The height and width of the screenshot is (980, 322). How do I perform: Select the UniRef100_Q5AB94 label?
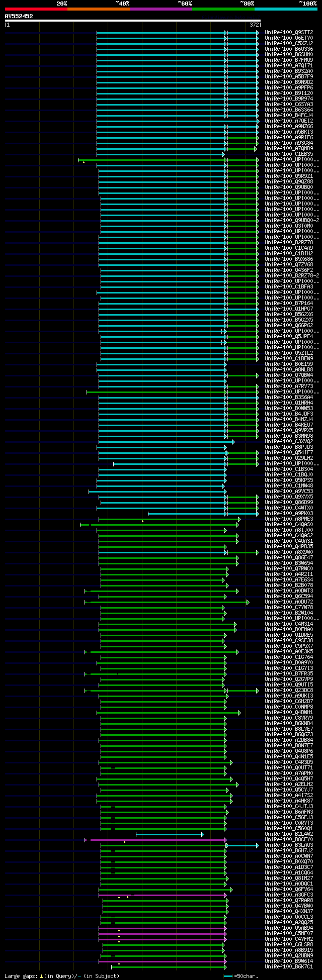[289, 928]
